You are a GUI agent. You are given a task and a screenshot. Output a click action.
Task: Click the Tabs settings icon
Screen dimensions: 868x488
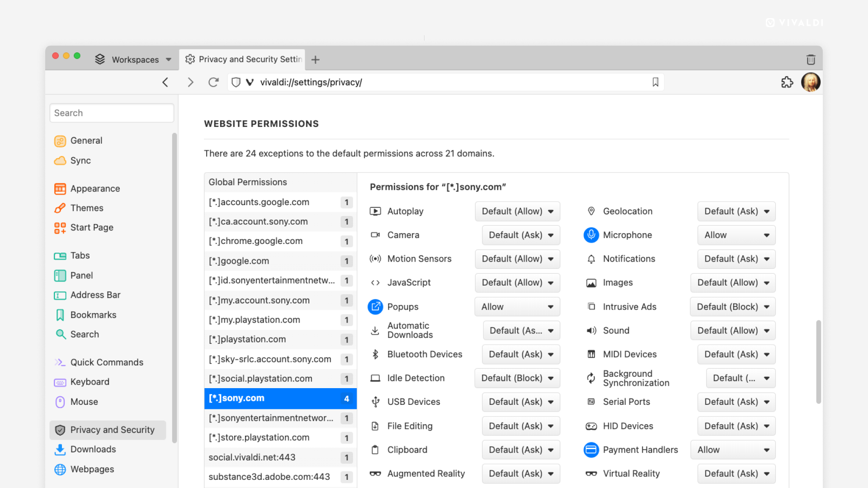pyautogui.click(x=59, y=256)
